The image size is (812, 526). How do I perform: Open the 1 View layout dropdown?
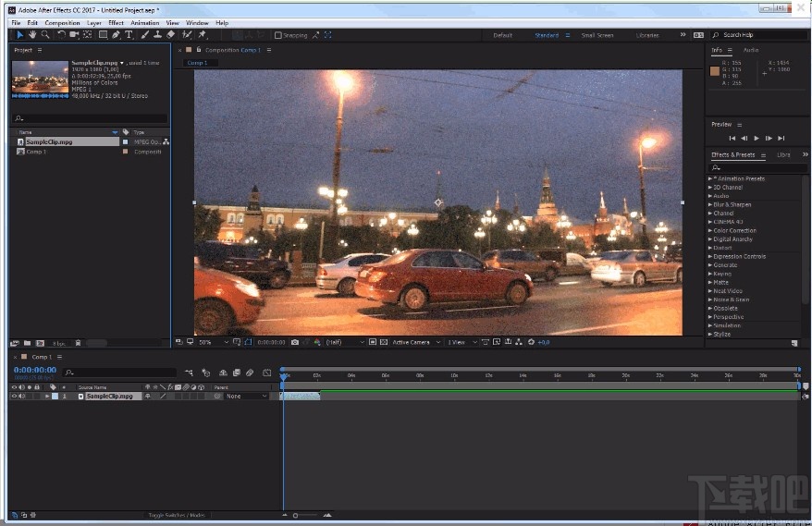pyautogui.click(x=461, y=342)
